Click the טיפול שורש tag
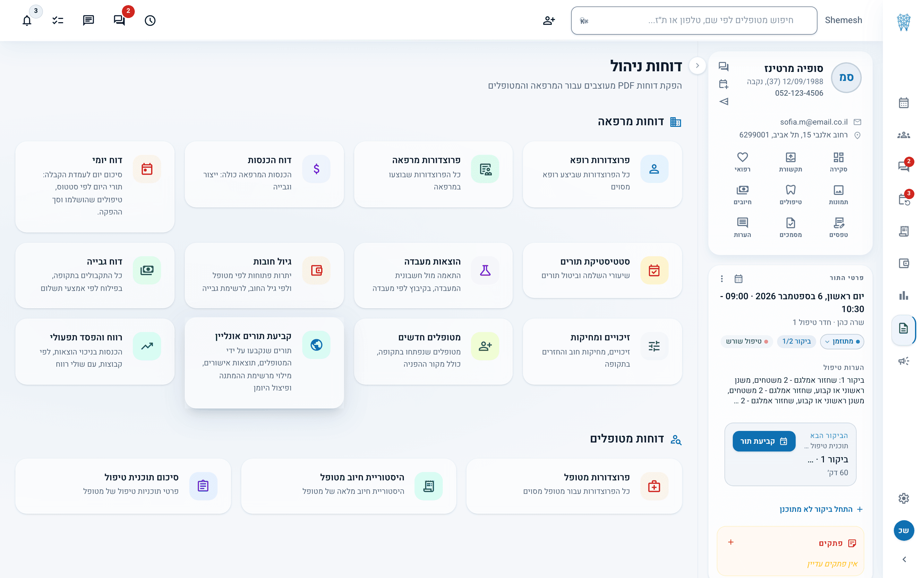924x578 pixels. coord(747,341)
